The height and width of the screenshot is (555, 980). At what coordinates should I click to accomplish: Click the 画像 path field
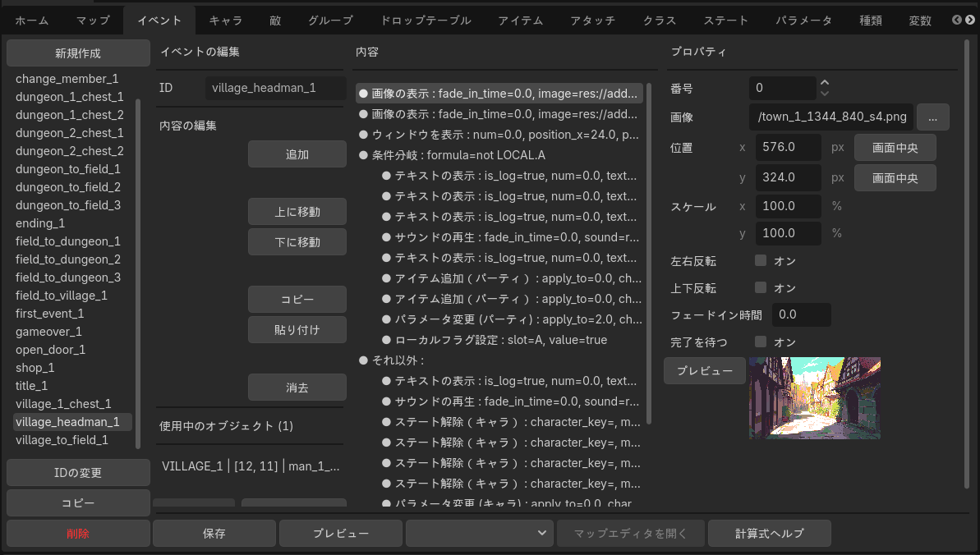click(x=831, y=117)
